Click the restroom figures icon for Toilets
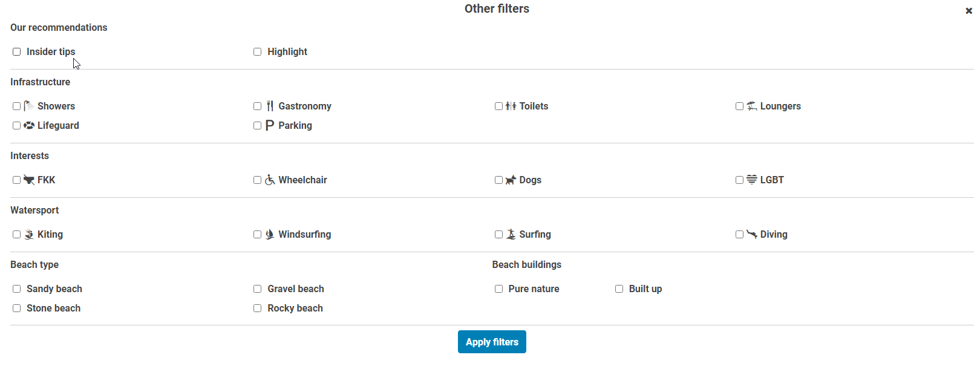This screenshot has width=980, height=372. click(x=511, y=106)
